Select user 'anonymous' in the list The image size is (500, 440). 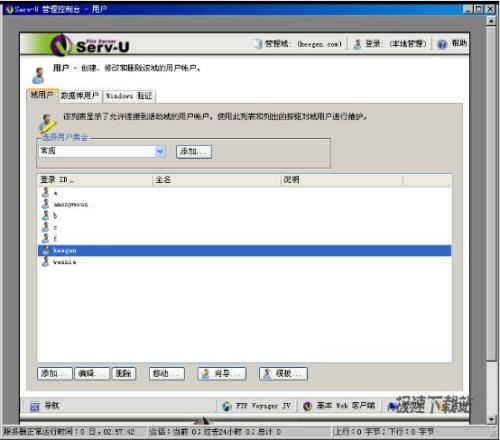coord(71,204)
